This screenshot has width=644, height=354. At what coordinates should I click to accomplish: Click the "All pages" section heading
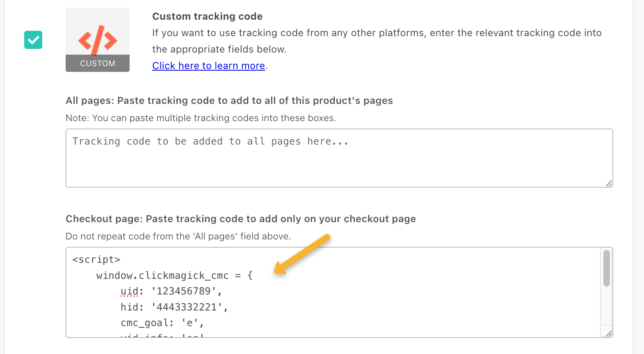tap(229, 101)
